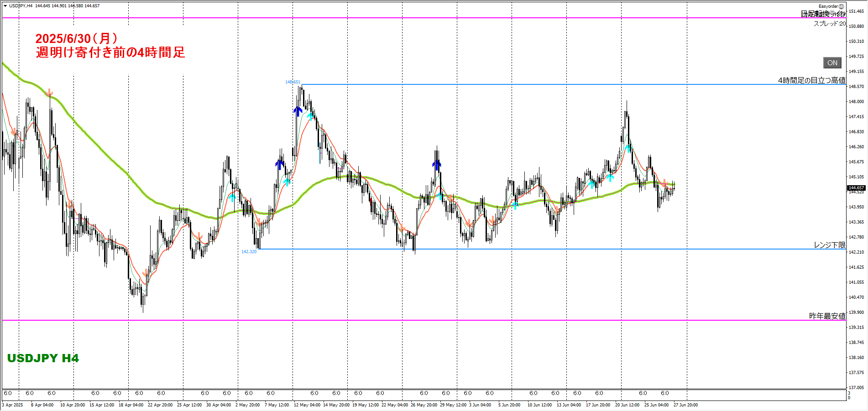Click the 26 May 20:00 time axis label
The image size is (868, 411).
424,405
